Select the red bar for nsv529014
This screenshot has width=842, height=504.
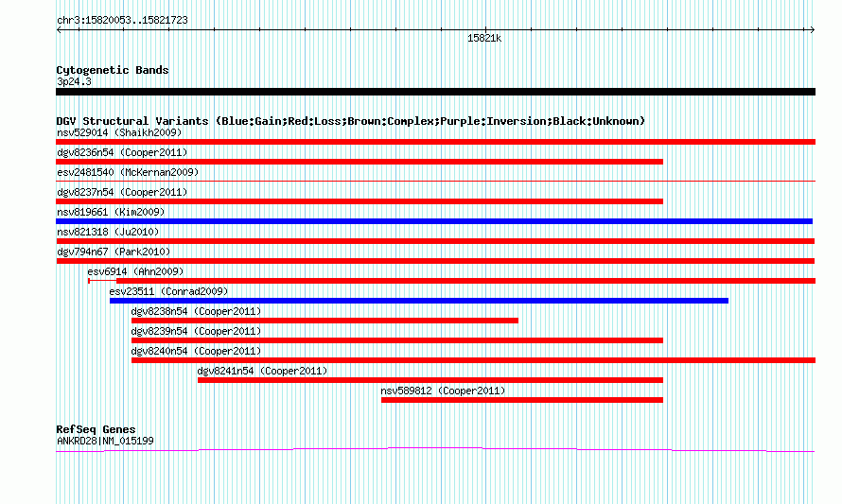click(435, 142)
